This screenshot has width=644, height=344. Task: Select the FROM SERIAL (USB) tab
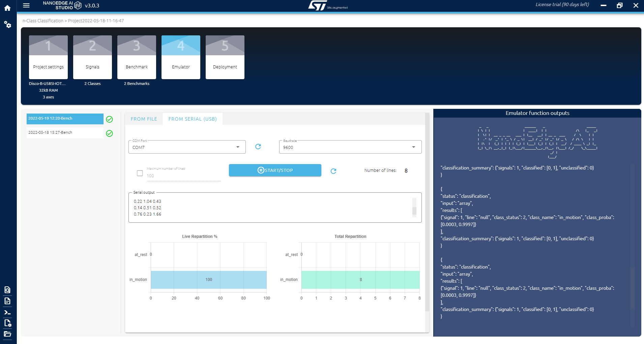pos(192,119)
